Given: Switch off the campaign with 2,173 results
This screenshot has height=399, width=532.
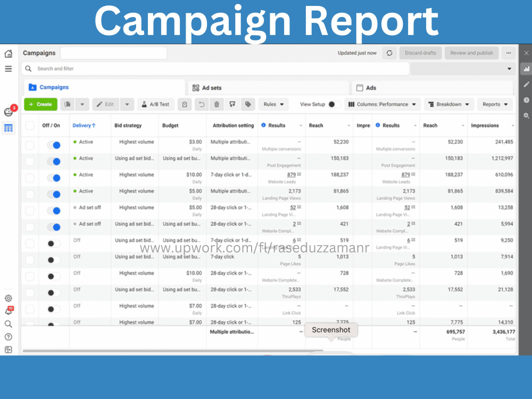Looking at the screenshot, I should [x=54, y=194].
